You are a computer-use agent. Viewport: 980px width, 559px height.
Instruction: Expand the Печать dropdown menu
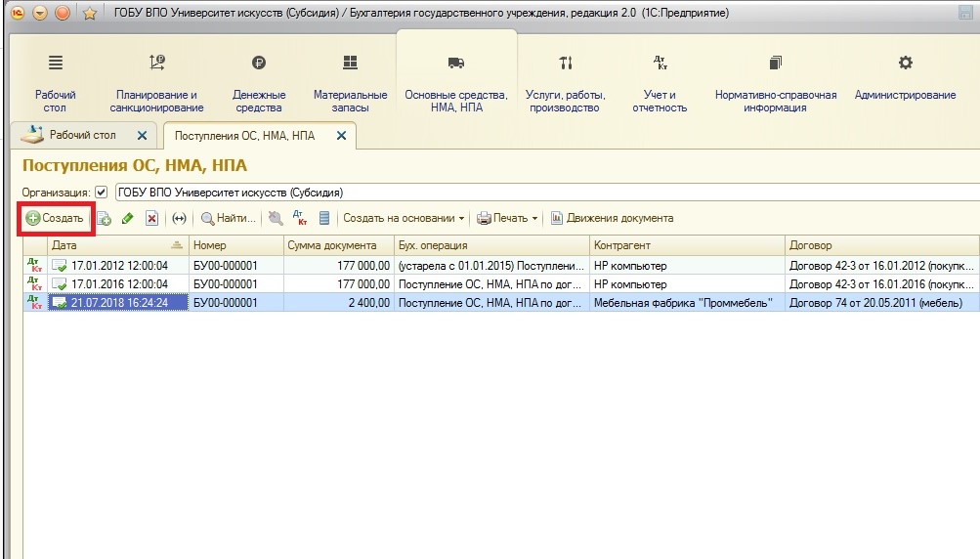click(508, 219)
